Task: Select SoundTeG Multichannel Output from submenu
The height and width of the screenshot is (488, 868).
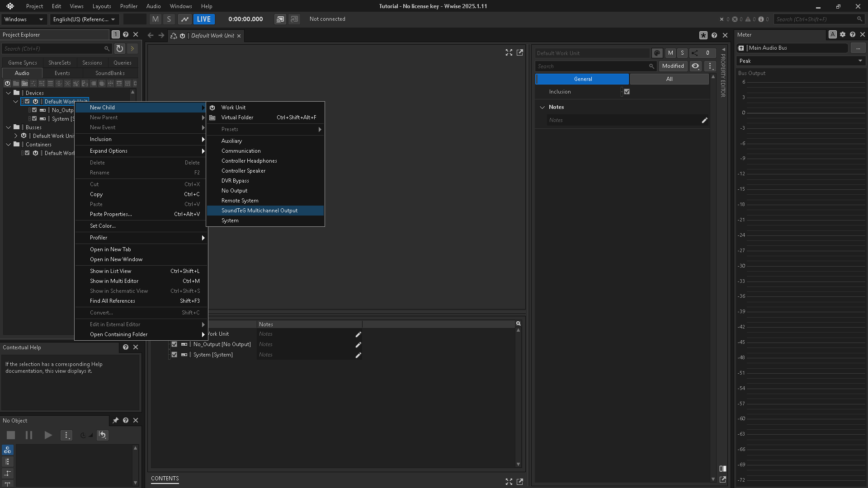Action: pyautogui.click(x=265, y=211)
